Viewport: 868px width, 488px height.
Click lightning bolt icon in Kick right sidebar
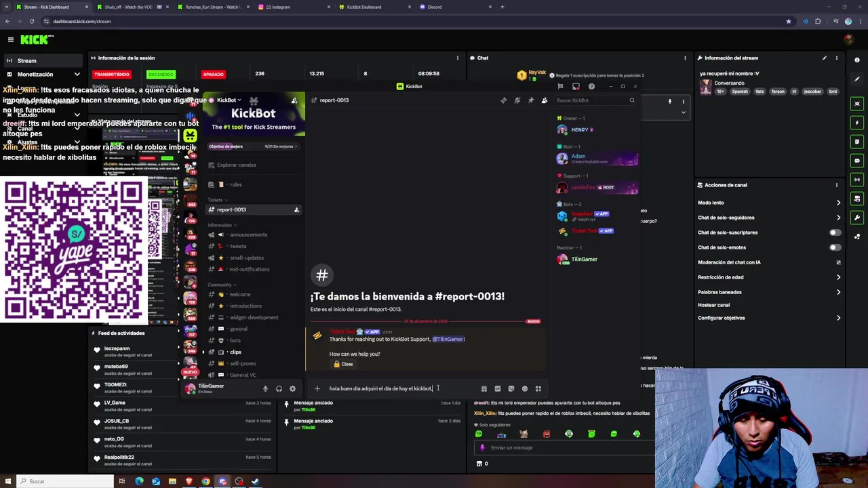tap(857, 123)
